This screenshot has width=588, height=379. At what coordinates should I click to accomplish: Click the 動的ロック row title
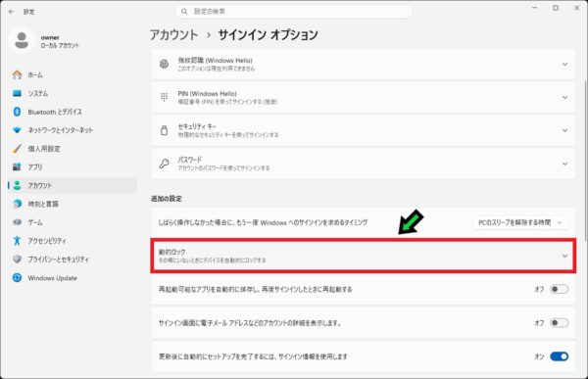pyautogui.click(x=171, y=252)
